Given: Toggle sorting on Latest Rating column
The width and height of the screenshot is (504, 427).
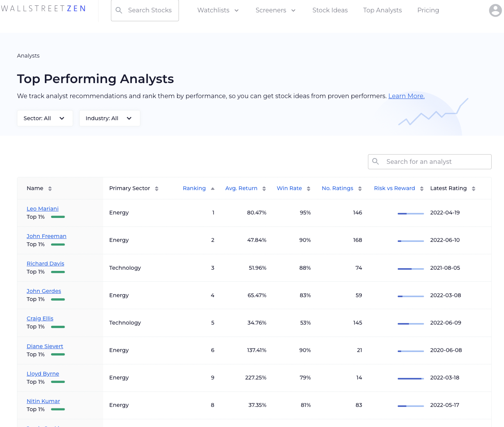Looking at the screenshot, I should (x=473, y=189).
